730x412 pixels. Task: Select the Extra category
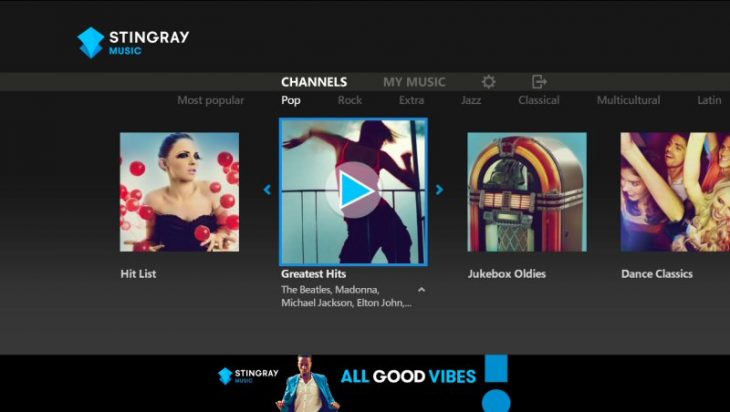pyautogui.click(x=411, y=100)
